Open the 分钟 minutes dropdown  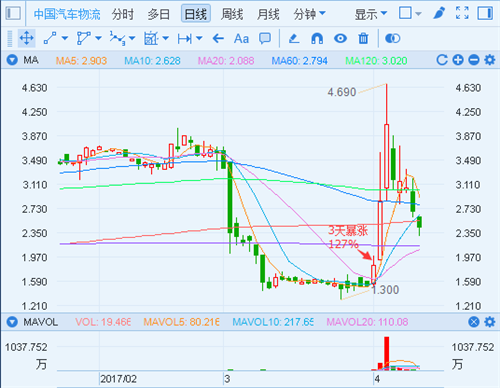click(x=309, y=14)
